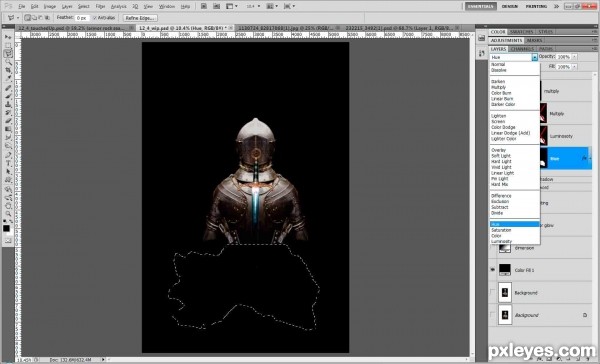Select the Shape tool
Viewport: 600px width, 364px height.
8,180
